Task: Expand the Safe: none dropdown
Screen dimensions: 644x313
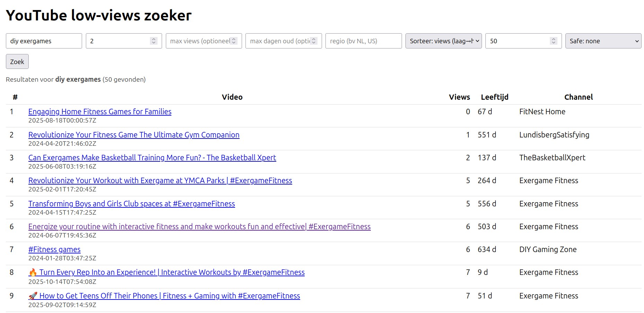Action: coord(603,41)
